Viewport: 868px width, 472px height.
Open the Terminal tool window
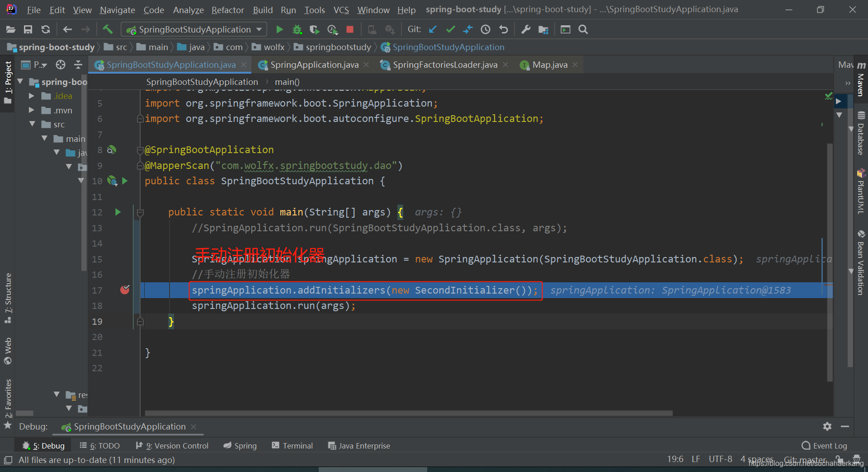click(292, 446)
